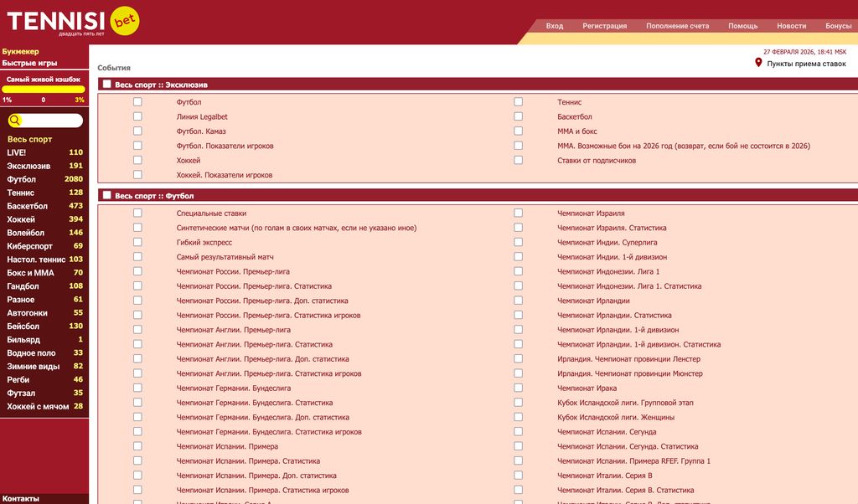The width and height of the screenshot is (858, 504).
Task: Open the Бонусы tab
Action: 838,26
